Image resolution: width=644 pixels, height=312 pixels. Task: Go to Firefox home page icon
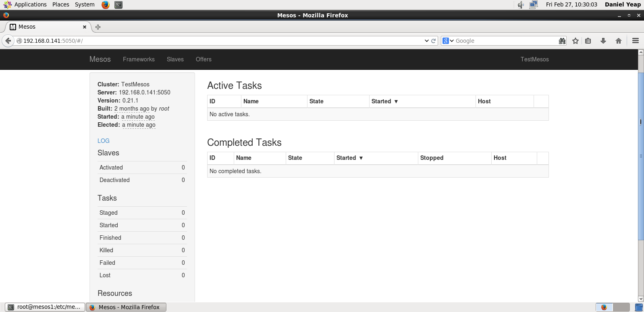pyautogui.click(x=619, y=41)
